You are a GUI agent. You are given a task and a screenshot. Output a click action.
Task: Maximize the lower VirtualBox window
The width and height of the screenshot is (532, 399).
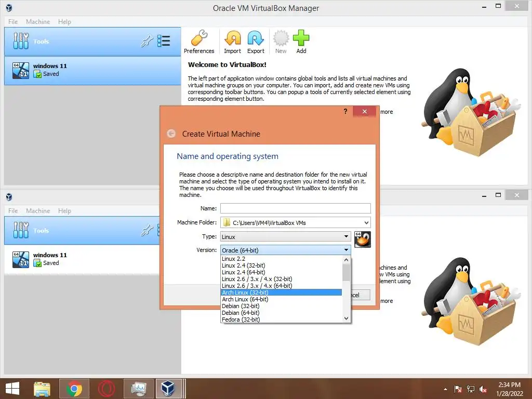498,195
